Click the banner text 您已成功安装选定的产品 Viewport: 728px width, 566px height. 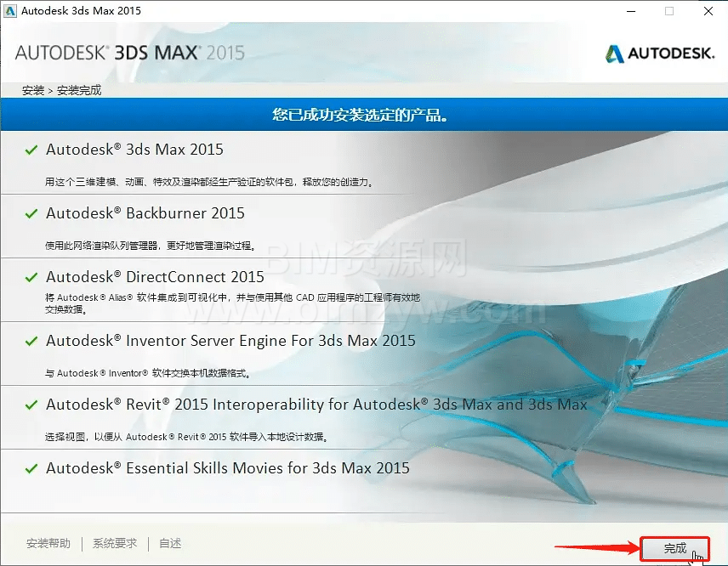[361, 115]
